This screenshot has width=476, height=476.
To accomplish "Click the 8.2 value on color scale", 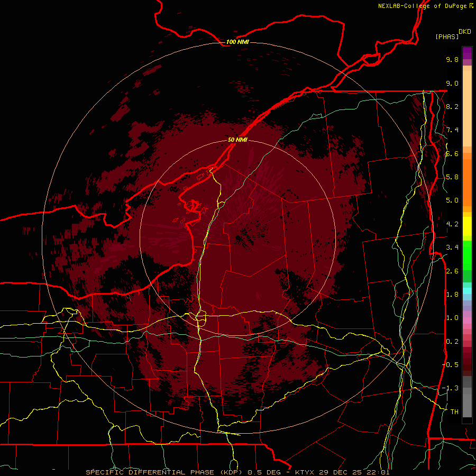I will [452, 106].
